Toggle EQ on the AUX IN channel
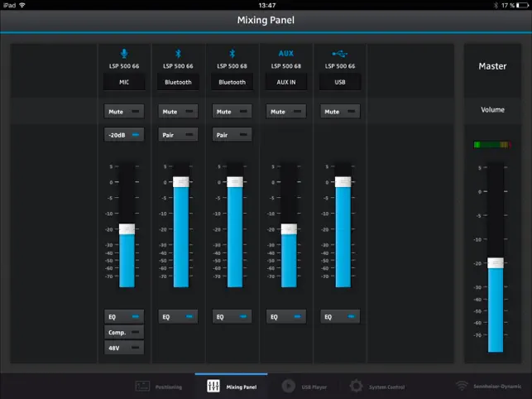Viewport: 532px width, 399px height. (x=286, y=317)
